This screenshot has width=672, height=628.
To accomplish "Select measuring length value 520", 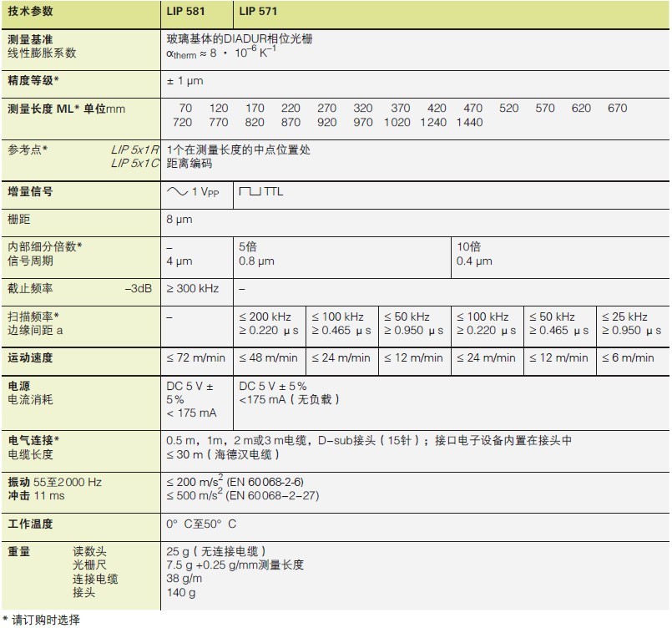I will click(x=508, y=108).
